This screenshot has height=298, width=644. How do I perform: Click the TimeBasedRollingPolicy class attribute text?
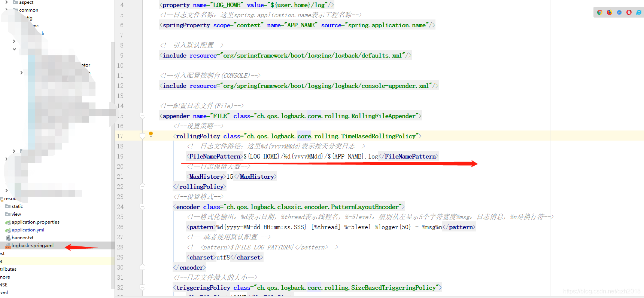coord(331,136)
